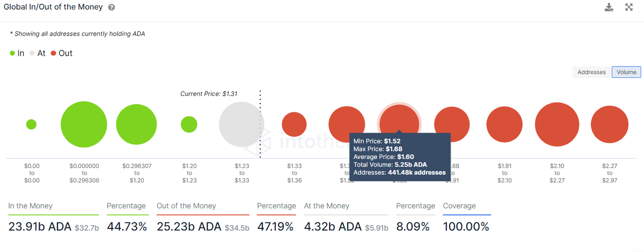Click the fullscreen expand icon
This screenshot has height=252, width=644.
point(629,7)
